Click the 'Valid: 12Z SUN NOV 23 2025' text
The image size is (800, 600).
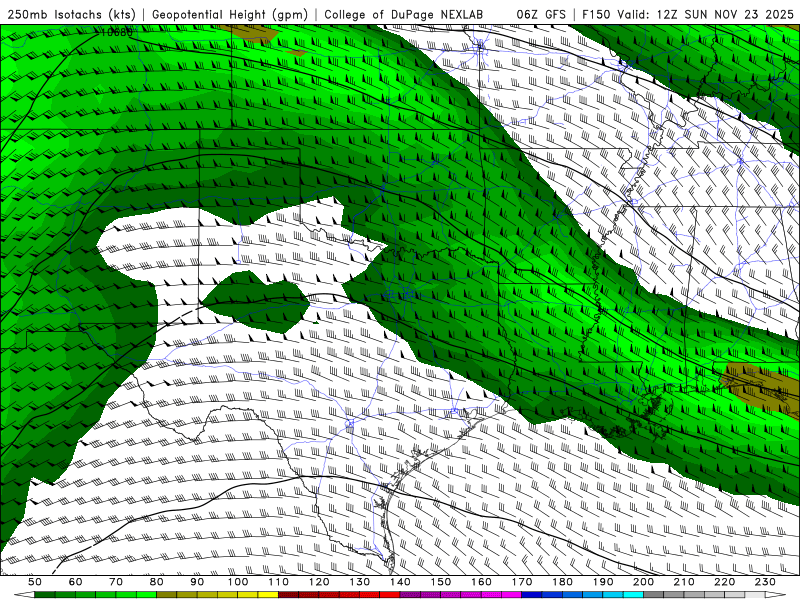click(705, 14)
